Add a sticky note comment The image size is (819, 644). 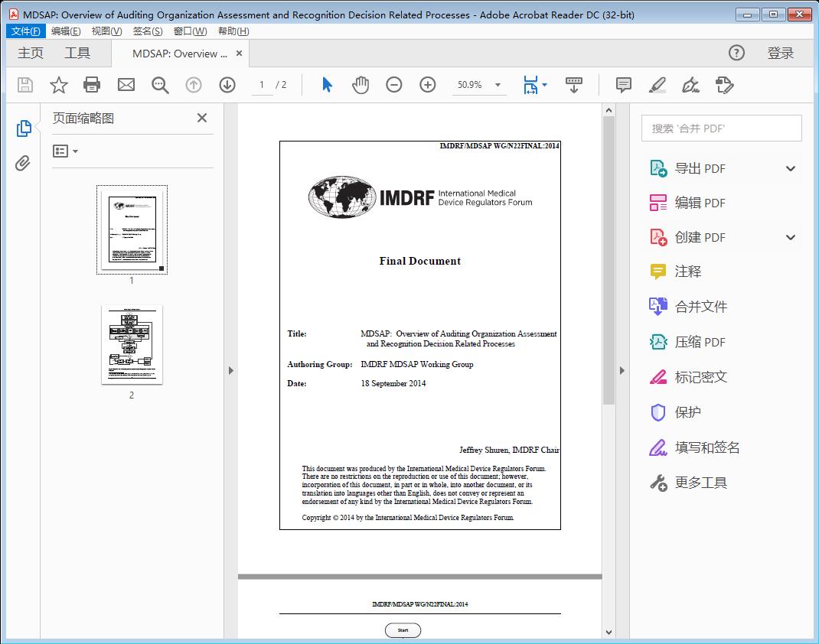(623, 84)
